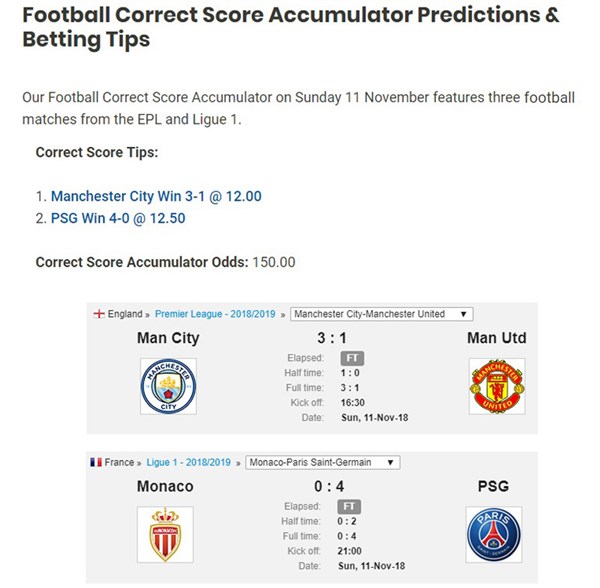
Task: Open the Monaco-Paris Saint-Germain match dropdown
Action: [x=323, y=462]
